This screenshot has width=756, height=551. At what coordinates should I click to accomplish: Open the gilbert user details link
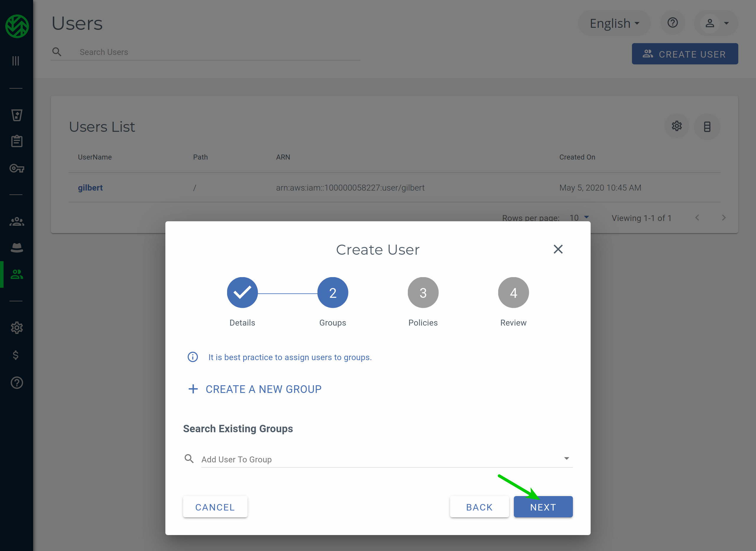[90, 187]
